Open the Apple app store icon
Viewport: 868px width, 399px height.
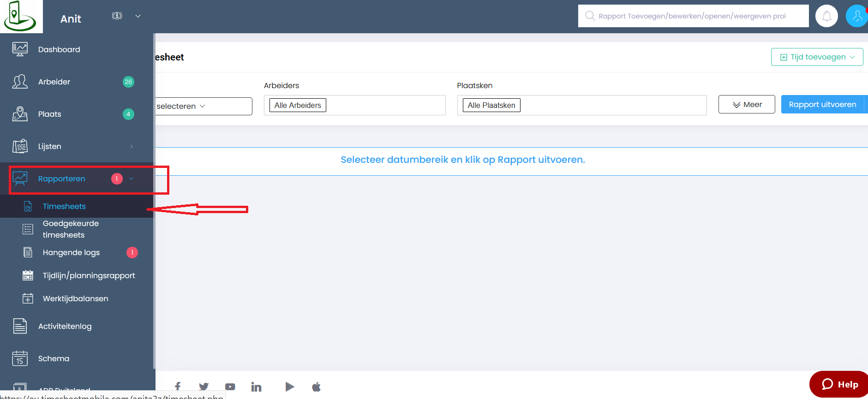pyautogui.click(x=316, y=387)
